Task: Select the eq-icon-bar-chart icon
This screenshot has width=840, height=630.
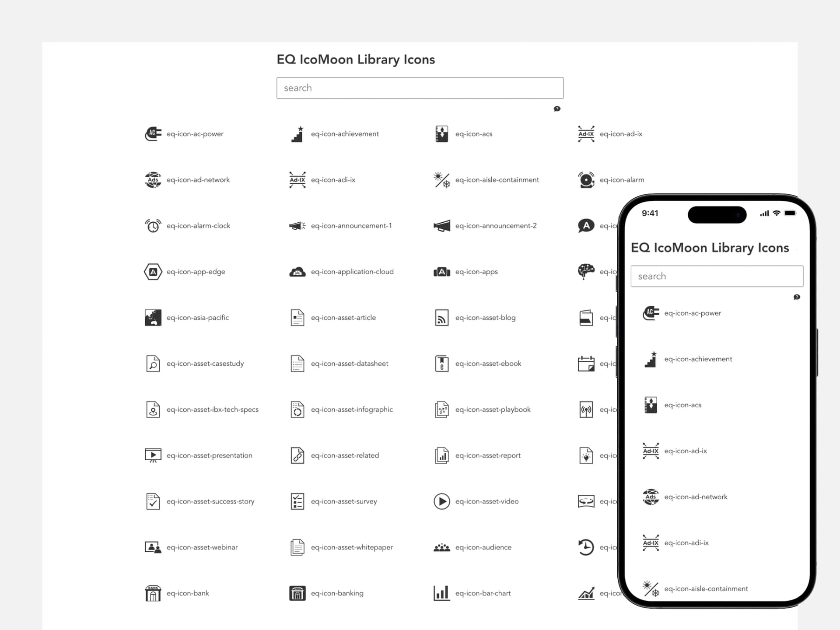Action: click(441, 592)
